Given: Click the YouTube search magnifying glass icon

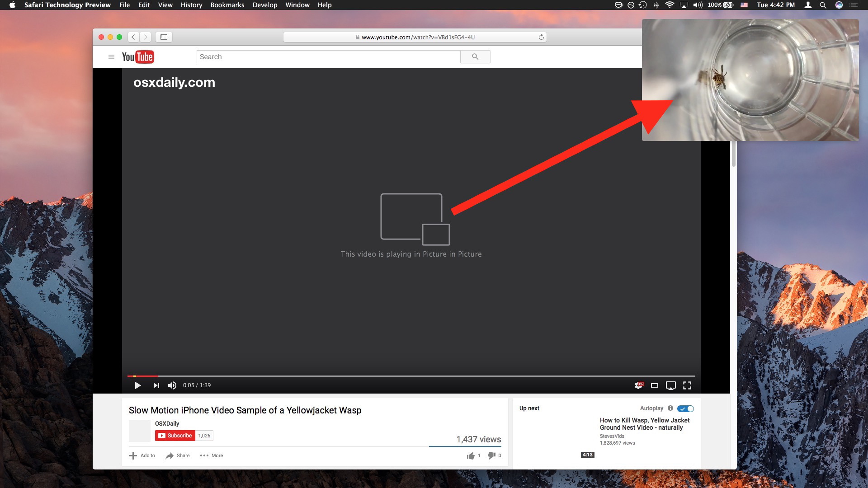Looking at the screenshot, I should 475,56.
